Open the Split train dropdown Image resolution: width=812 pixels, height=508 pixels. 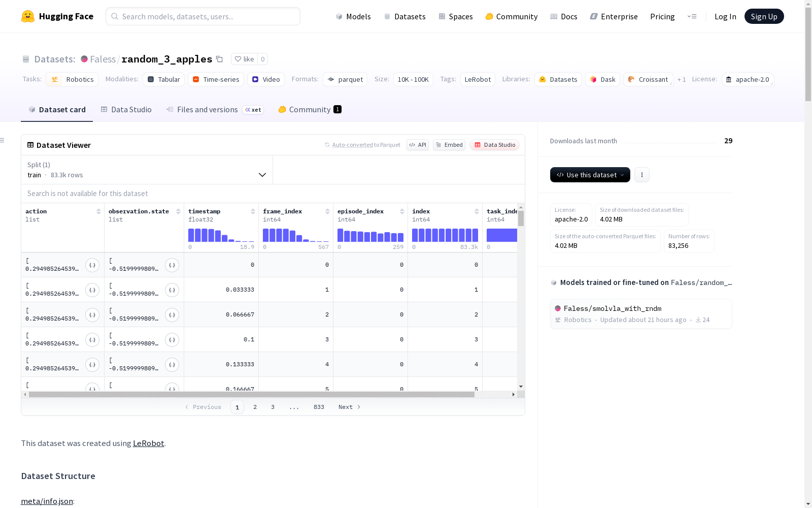pyautogui.click(x=147, y=170)
